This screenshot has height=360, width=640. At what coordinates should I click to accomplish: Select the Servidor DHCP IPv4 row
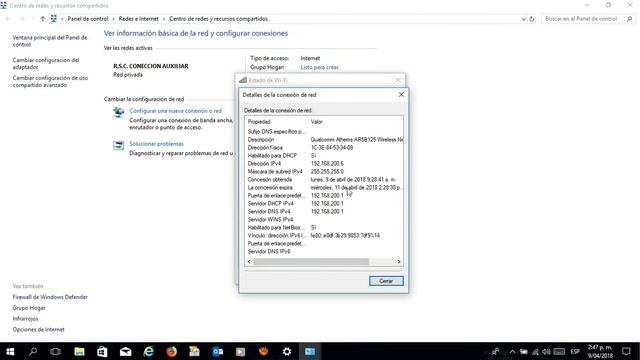pos(324,204)
